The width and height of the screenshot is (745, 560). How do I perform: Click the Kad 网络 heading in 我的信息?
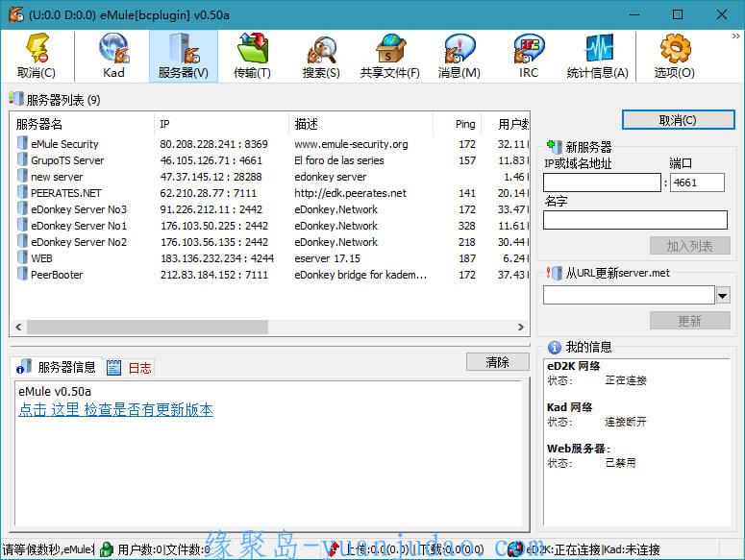569,407
